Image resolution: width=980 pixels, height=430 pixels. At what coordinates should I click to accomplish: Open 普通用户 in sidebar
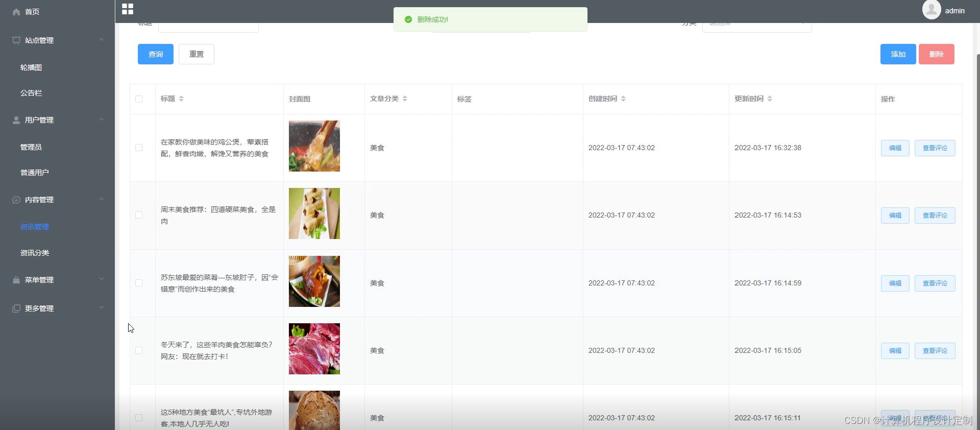[35, 173]
